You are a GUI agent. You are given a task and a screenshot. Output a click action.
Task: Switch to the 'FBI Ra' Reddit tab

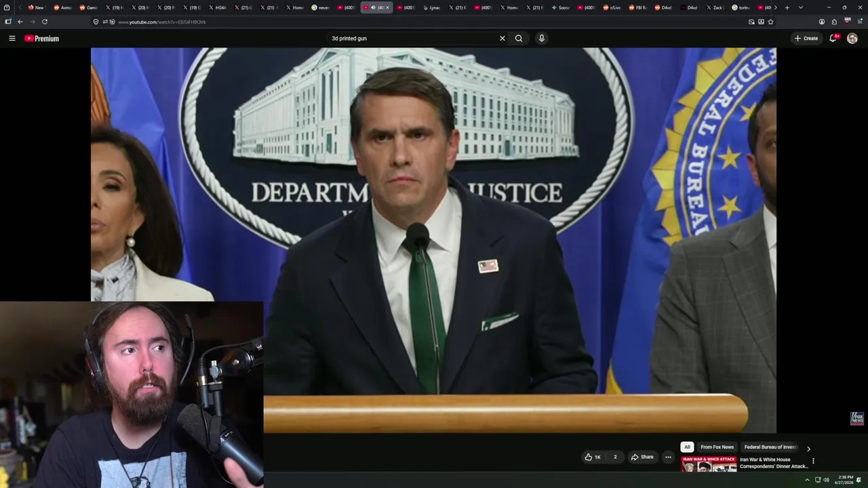(637, 7)
